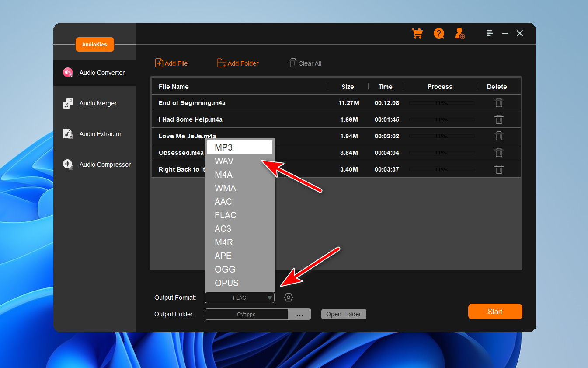Open output format settings gear icon

(x=289, y=298)
